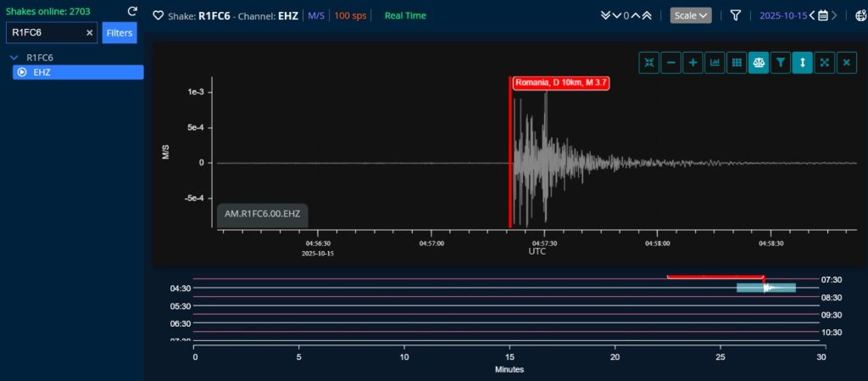Screen dimensions: 868x381
Task: Refresh the online shakes list
Action: (x=132, y=11)
